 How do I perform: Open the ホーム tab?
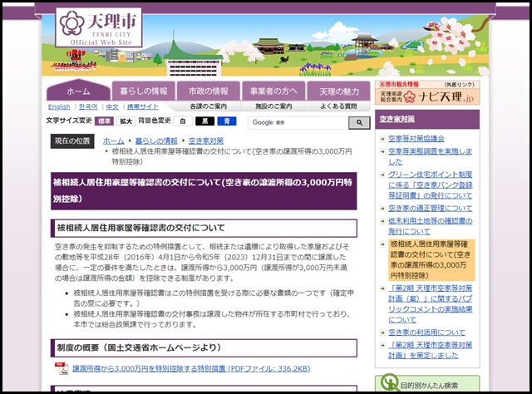pos(78,91)
